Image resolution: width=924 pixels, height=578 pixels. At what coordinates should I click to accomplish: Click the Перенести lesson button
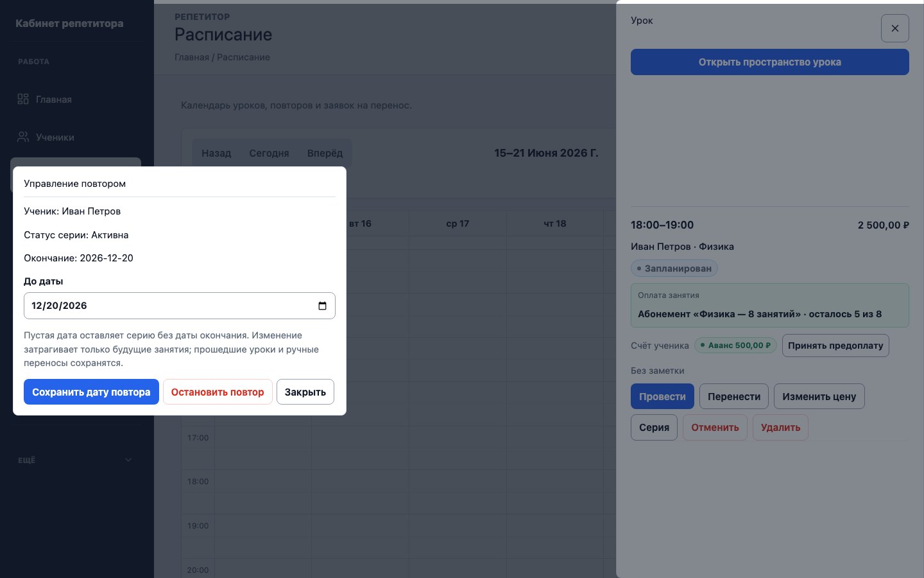pos(734,396)
